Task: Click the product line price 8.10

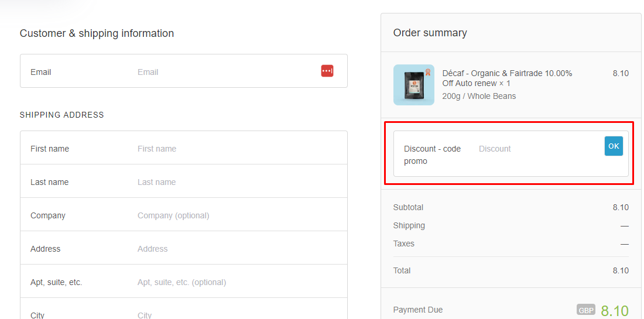Action: 621,74
